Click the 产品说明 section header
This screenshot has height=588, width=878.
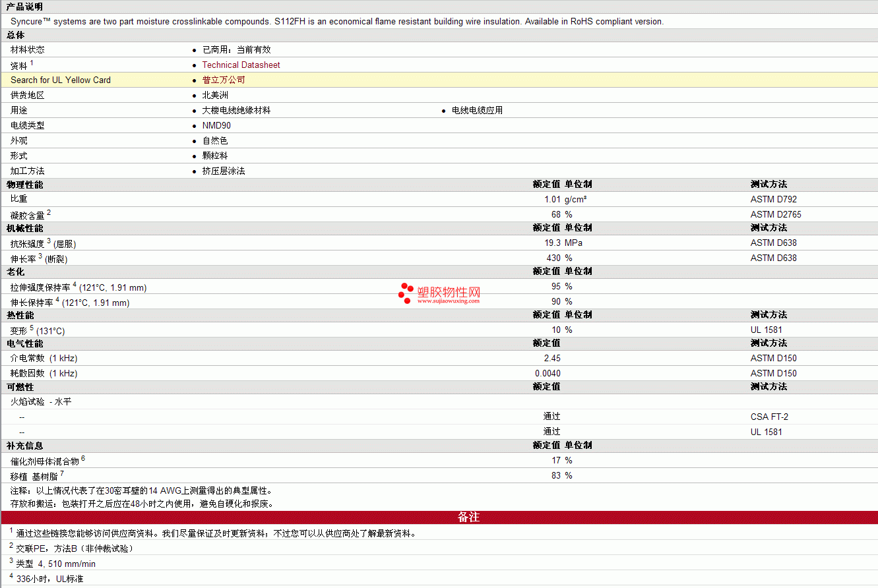(x=24, y=7)
